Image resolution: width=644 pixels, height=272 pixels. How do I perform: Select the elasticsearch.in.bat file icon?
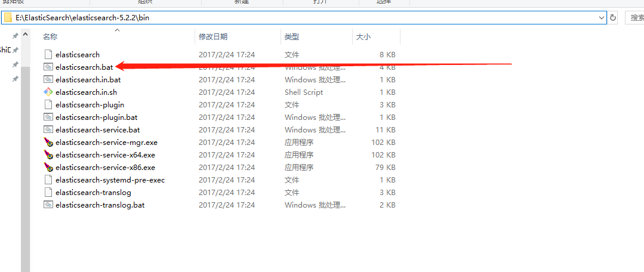click(48, 79)
